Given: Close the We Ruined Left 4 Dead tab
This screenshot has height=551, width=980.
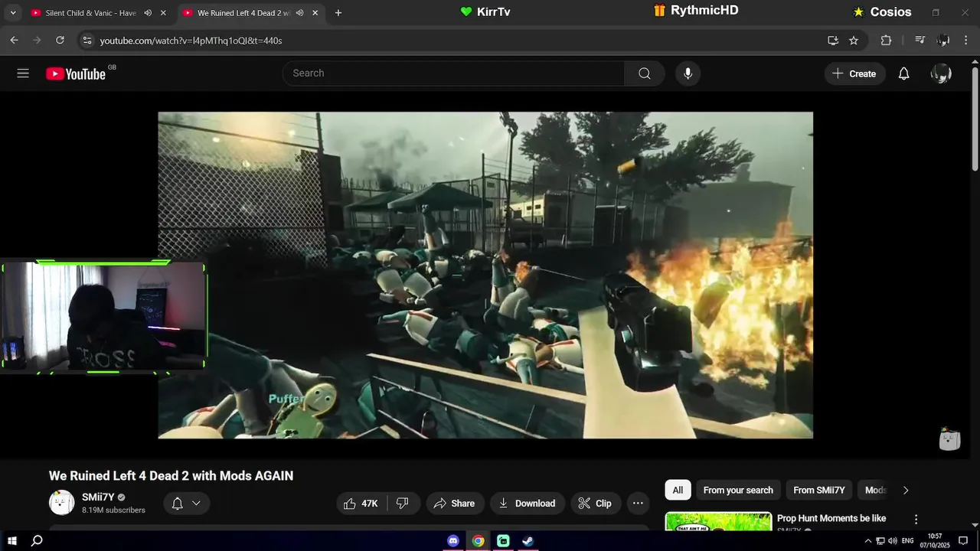Looking at the screenshot, I should pyautogui.click(x=315, y=13).
